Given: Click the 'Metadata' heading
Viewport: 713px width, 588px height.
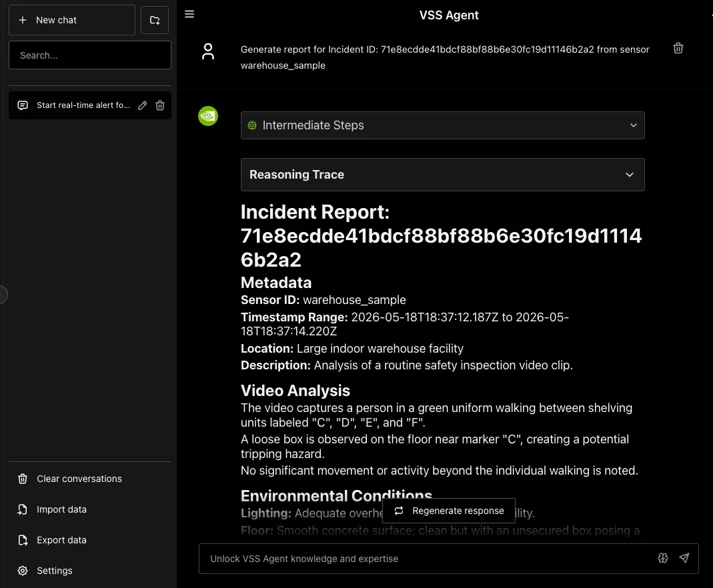Looking at the screenshot, I should 276,283.
